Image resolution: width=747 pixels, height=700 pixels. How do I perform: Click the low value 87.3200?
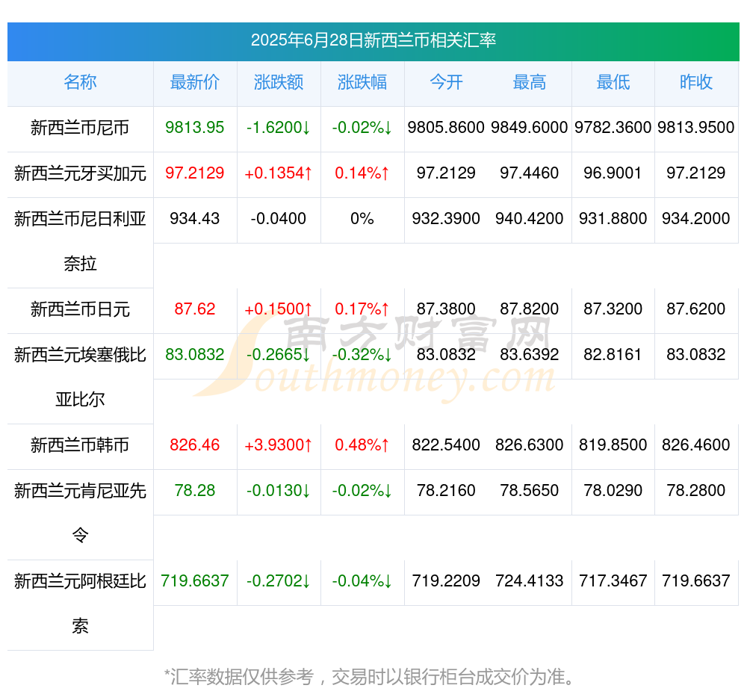point(613,309)
